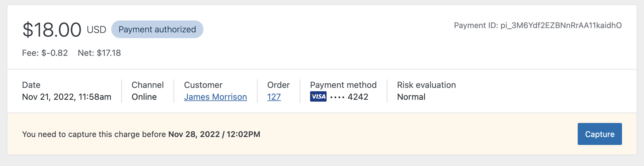This screenshot has width=644, height=166.
Task: Click the Payment method heading
Action: pos(343,85)
